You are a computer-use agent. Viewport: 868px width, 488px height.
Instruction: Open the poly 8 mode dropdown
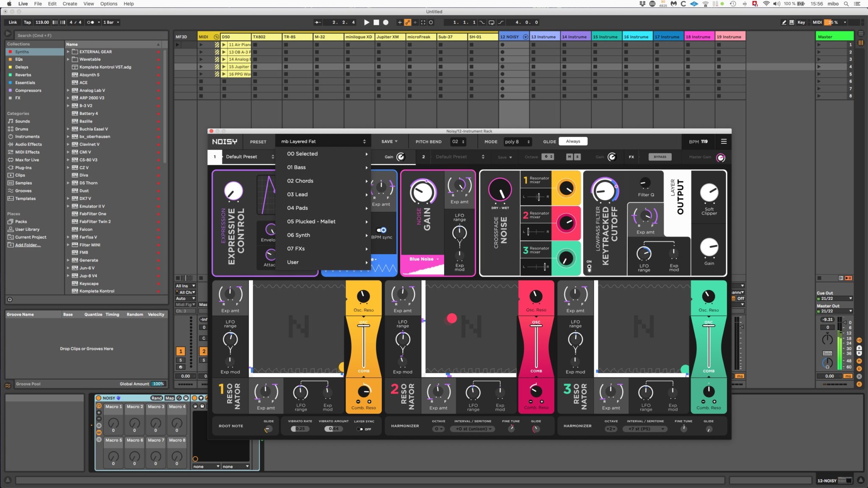[x=517, y=141]
